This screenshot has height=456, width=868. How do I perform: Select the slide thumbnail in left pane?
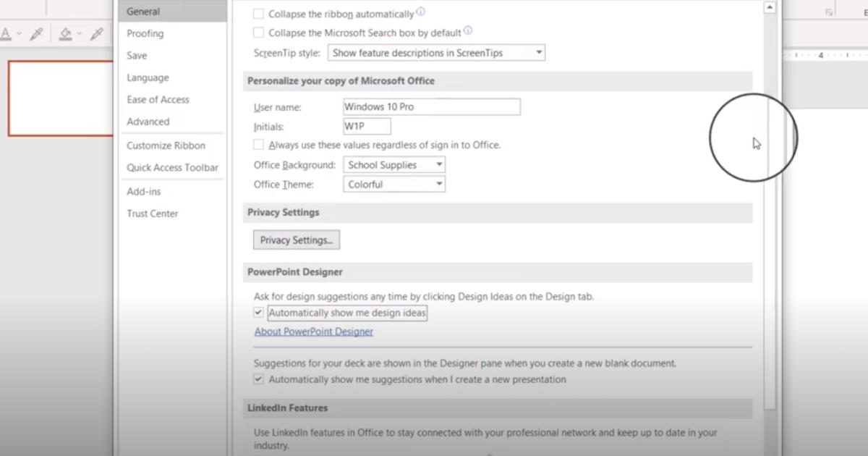tap(61, 98)
